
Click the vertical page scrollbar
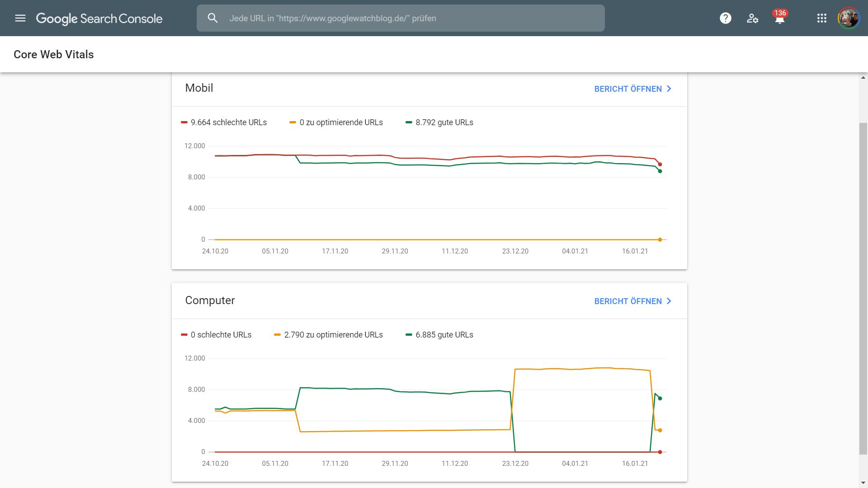point(863,289)
